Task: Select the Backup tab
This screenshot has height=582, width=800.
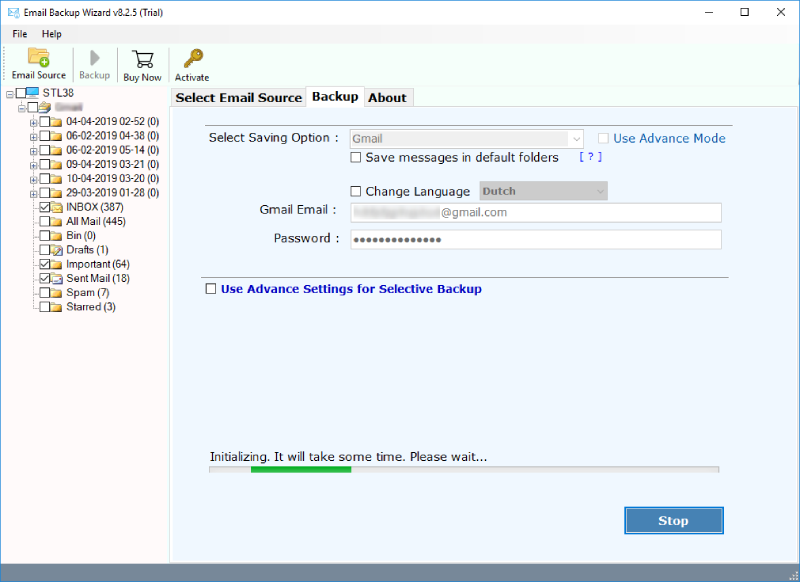Action: click(x=335, y=96)
